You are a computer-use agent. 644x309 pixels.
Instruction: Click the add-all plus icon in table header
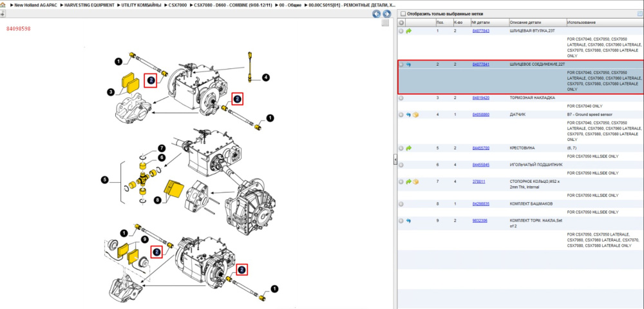coord(401,22)
